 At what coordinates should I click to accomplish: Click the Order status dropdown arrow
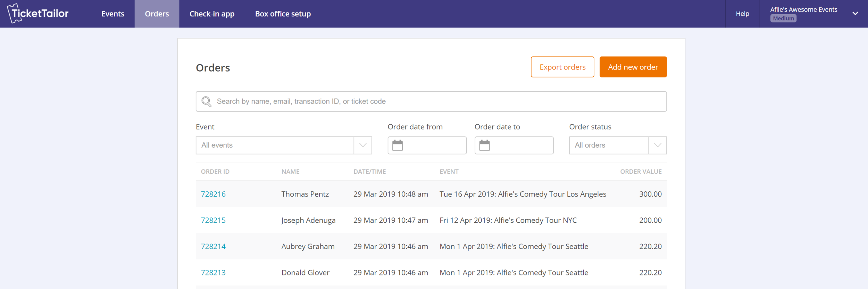point(658,145)
